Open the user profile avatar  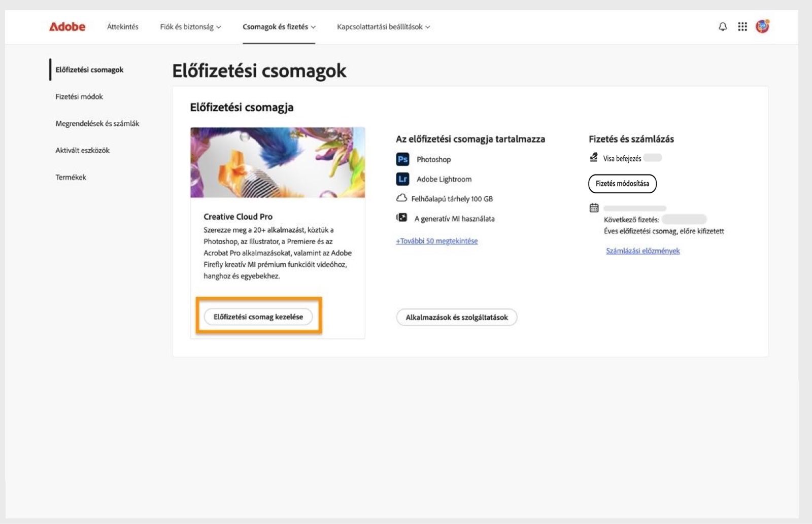[x=762, y=26]
